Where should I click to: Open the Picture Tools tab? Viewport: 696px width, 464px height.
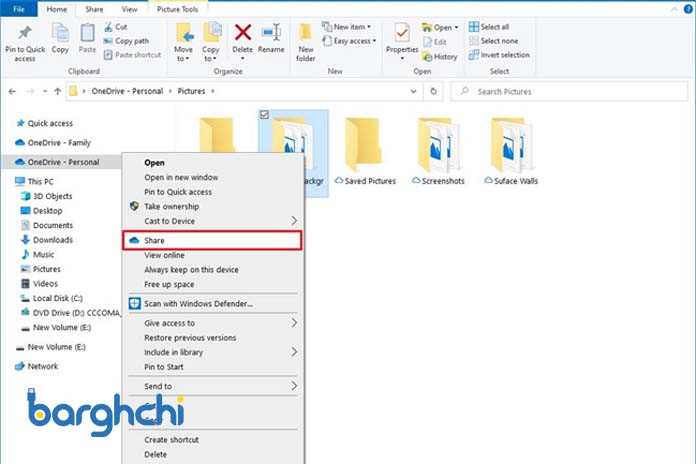click(x=177, y=9)
